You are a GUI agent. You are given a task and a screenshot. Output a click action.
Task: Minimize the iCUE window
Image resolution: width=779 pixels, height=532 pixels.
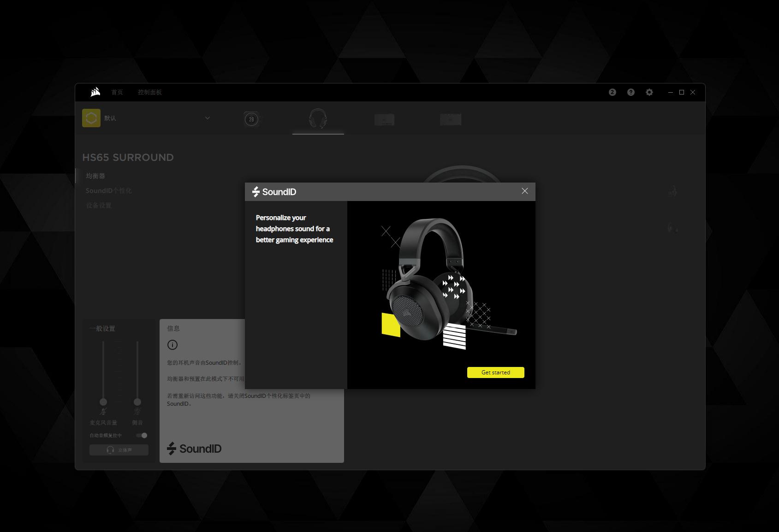tap(671, 92)
